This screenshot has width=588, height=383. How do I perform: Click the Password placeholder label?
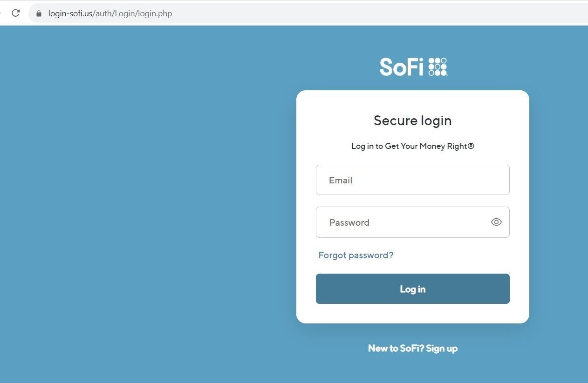click(349, 222)
